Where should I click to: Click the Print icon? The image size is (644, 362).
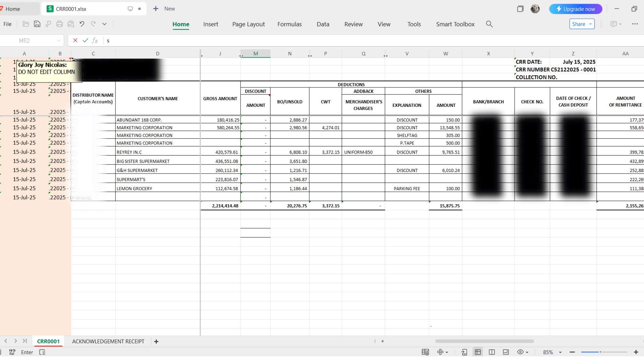pyautogui.click(x=59, y=24)
